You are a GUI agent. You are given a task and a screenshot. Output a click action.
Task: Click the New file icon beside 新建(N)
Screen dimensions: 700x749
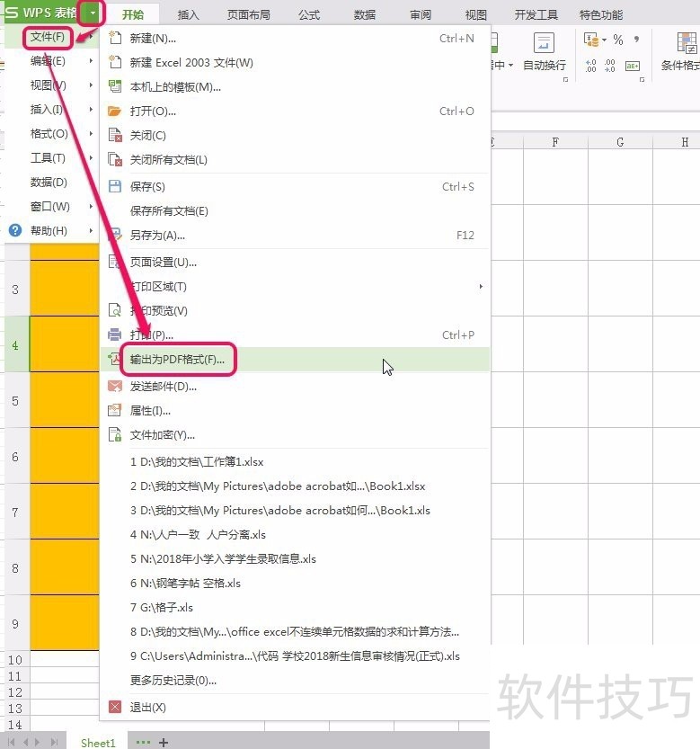[x=115, y=38]
